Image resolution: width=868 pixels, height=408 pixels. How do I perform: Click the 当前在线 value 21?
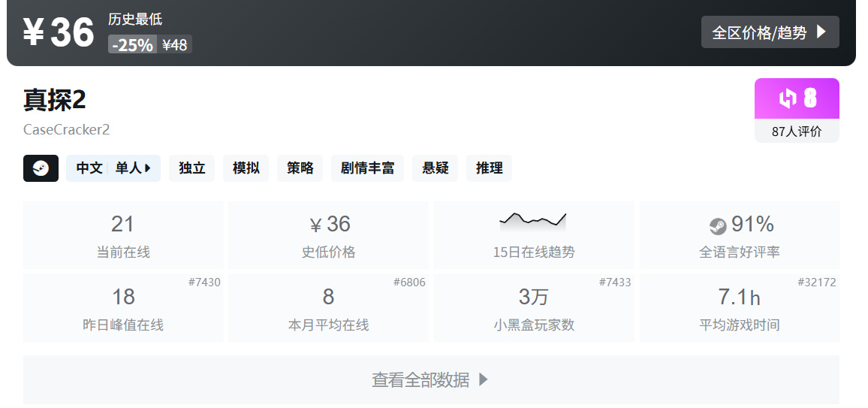[123, 224]
